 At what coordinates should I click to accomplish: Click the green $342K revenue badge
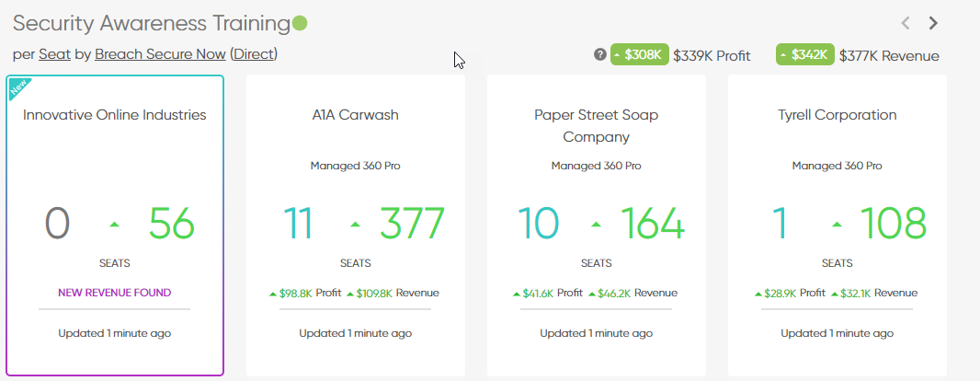805,54
